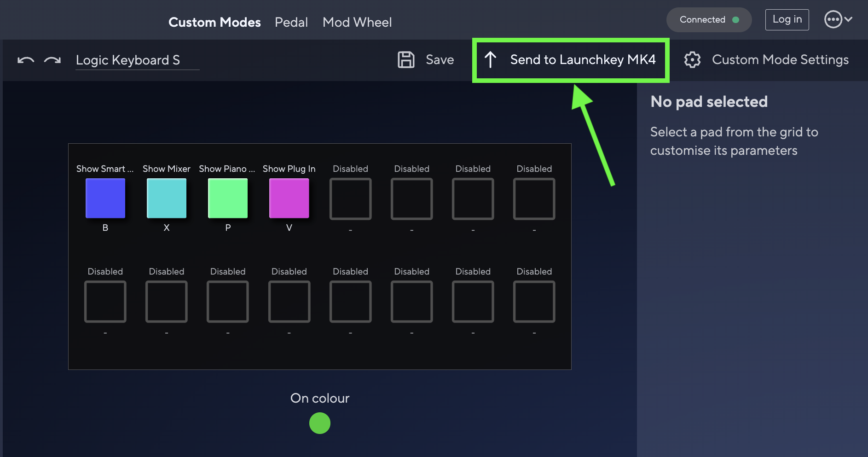Click the key letter "P" under the green pad

pos(228,228)
